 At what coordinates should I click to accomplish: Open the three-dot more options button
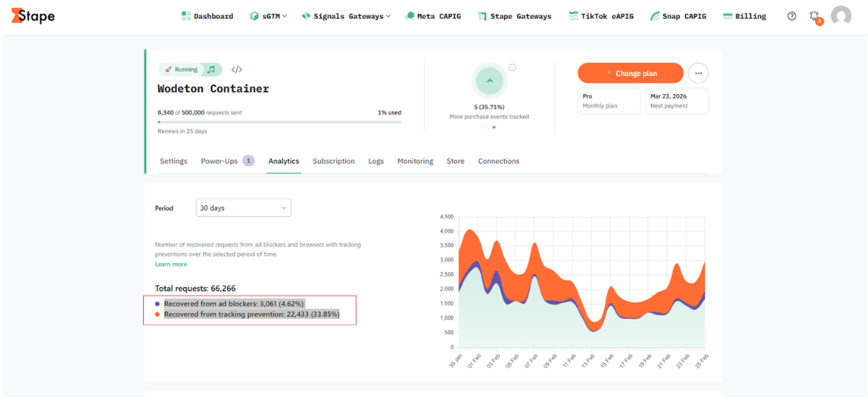[698, 73]
